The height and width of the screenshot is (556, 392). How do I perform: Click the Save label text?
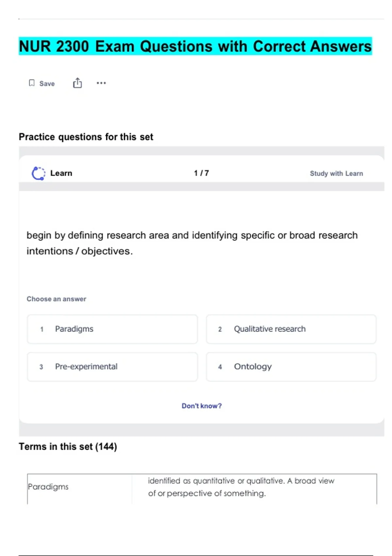tap(47, 84)
